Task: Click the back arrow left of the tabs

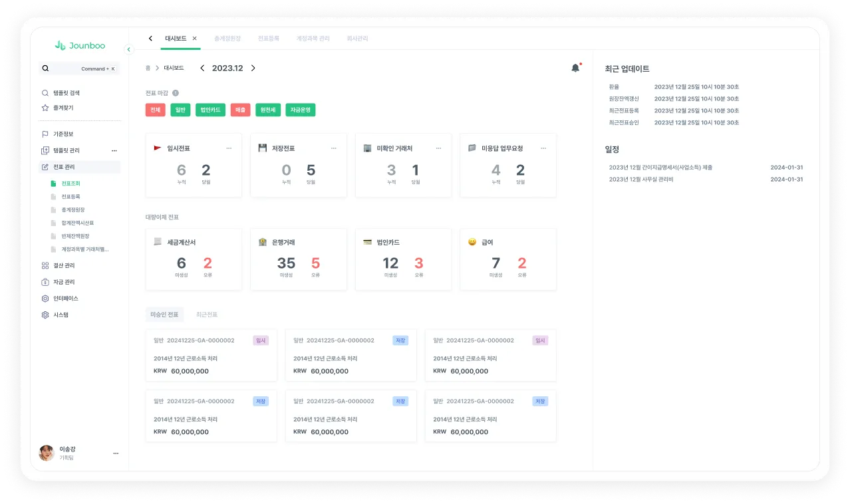Action: click(x=150, y=39)
